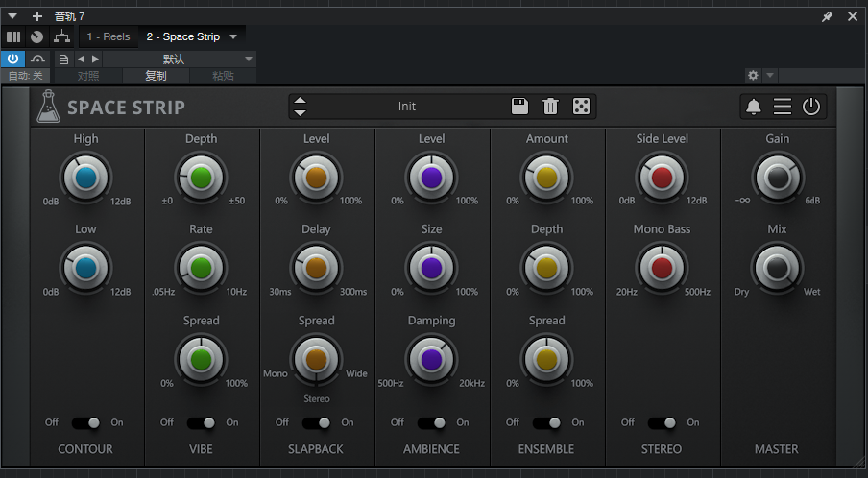Click the Mono Bass red knob
Image resolution: width=868 pixels, height=478 pixels.
tap(662, 269)
